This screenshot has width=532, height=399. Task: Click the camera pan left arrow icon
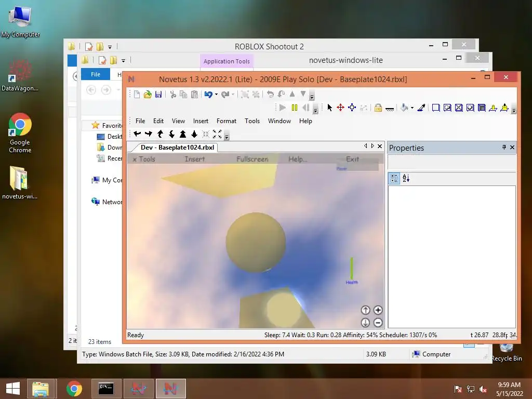pos(137,134)
